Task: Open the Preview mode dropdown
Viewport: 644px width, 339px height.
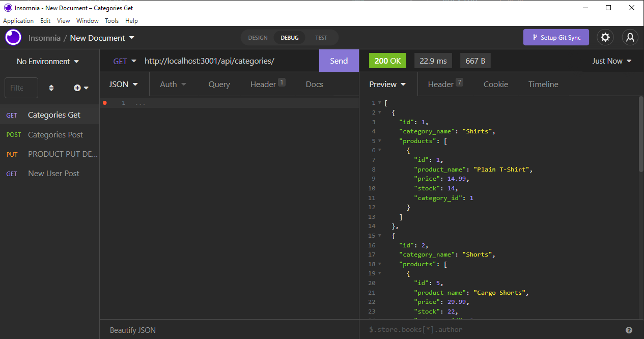Action: point(388,84)
